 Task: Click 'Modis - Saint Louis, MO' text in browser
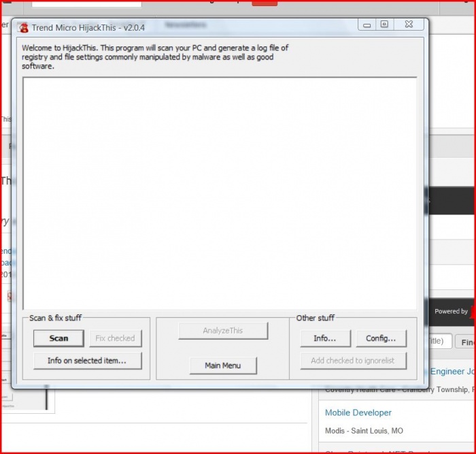point(364,431)
